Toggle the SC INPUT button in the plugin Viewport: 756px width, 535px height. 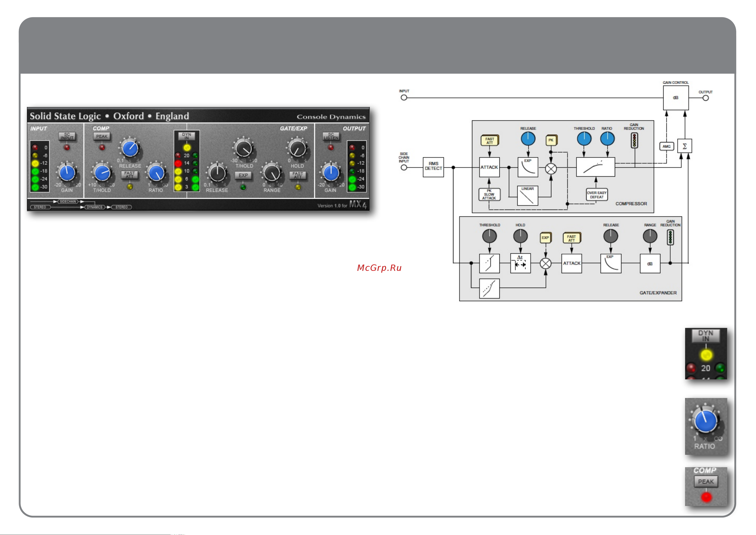tap(67, 136)
